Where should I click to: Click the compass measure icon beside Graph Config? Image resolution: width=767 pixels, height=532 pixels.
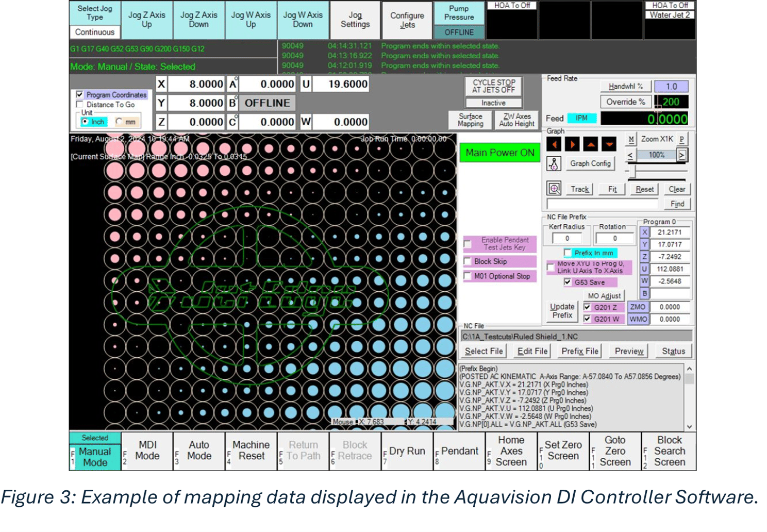554,164
